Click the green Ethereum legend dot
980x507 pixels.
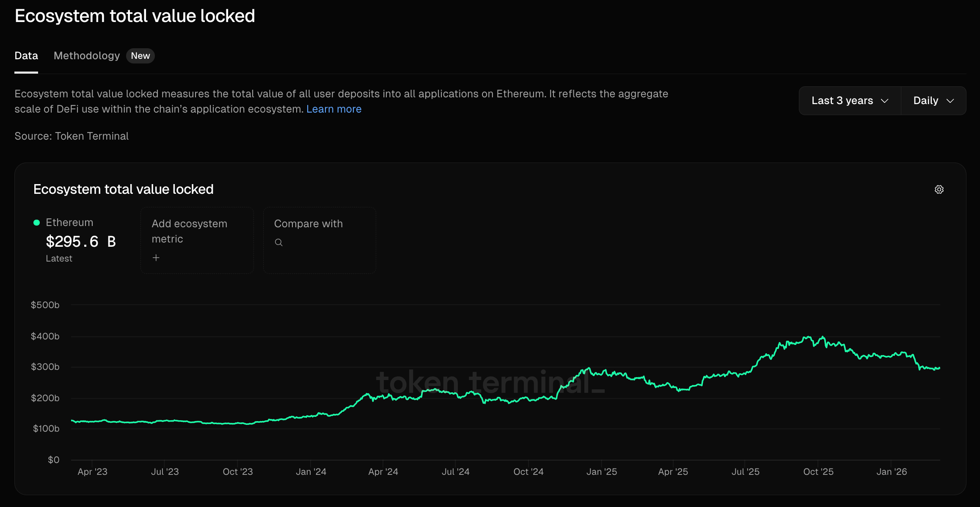(37, 223)
